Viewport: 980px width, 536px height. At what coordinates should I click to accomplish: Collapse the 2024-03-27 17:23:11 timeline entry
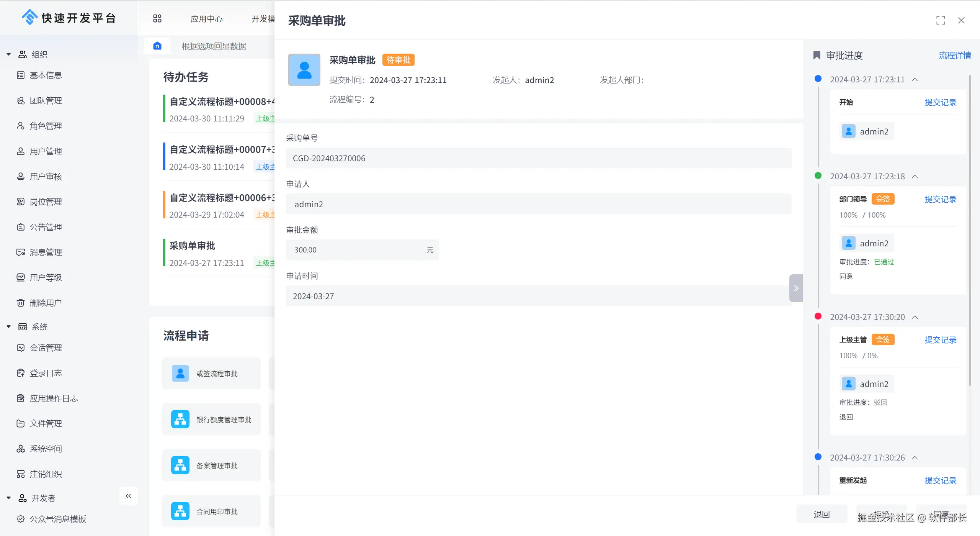(x=915, y=80)
